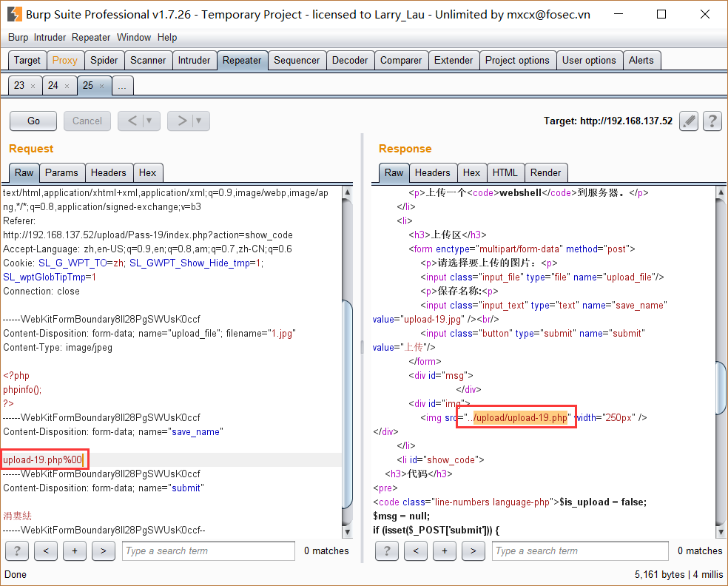This screenshot has height=586, width=728.
Task: Click the Response search term field
Action: tap(580, 551)
